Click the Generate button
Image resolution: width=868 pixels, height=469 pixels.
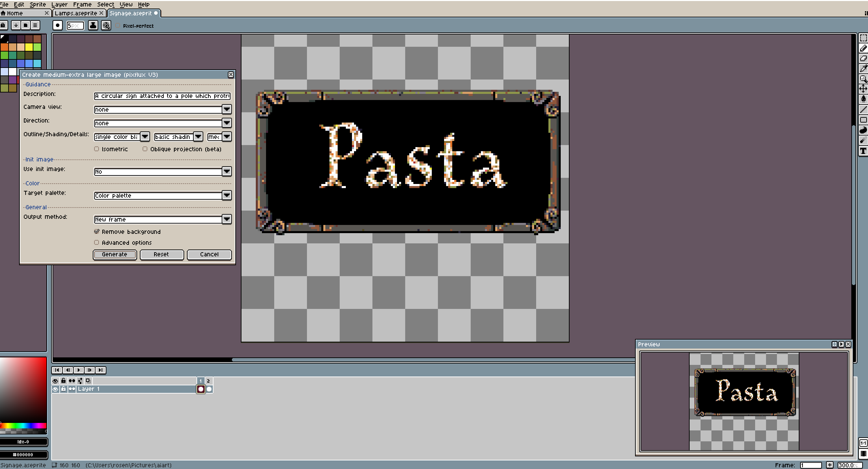115,254
